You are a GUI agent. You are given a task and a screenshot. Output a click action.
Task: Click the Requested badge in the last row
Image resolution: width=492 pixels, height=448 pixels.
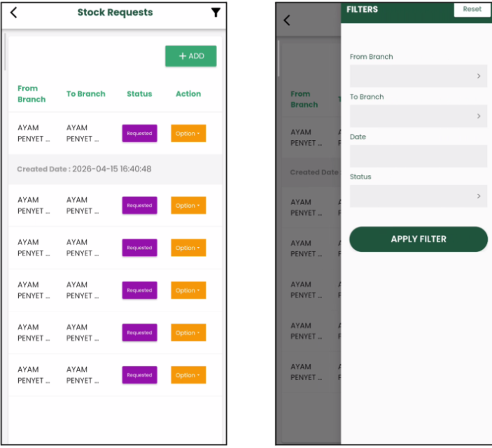click(x=139, y=375)
